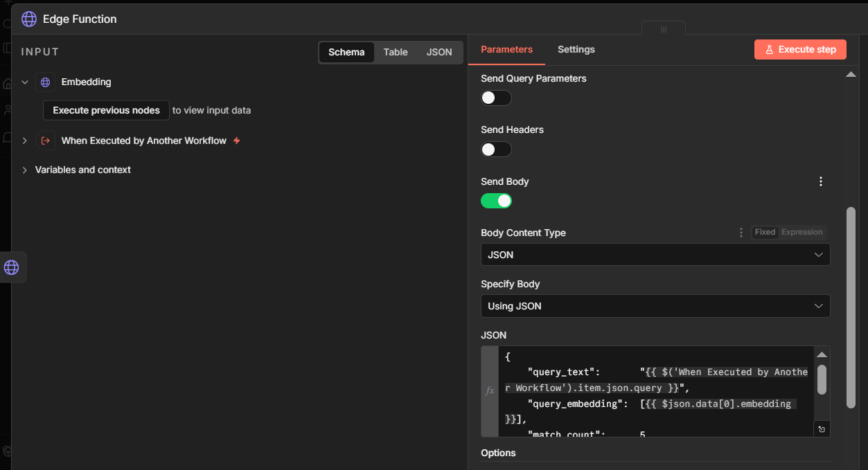Click the Edge Function globe icon in header

[29, 19]
